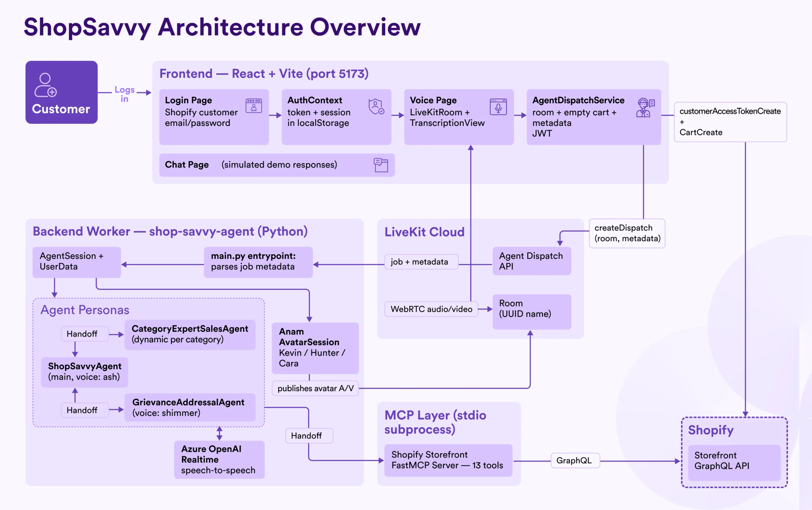This screenshot has height=510, width=812.
Task: Click the "Shopify" heading in the dashed box
Action: [711, 430]
